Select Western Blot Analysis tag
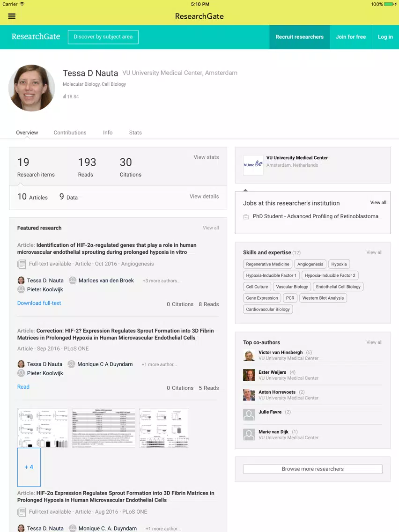This screenshot has width=399, height=532. (x=323, y=298)
